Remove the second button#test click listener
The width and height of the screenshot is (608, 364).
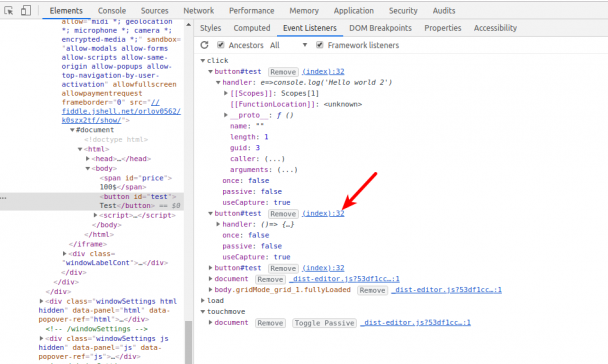pyautogui.click(x=283, y=214)
